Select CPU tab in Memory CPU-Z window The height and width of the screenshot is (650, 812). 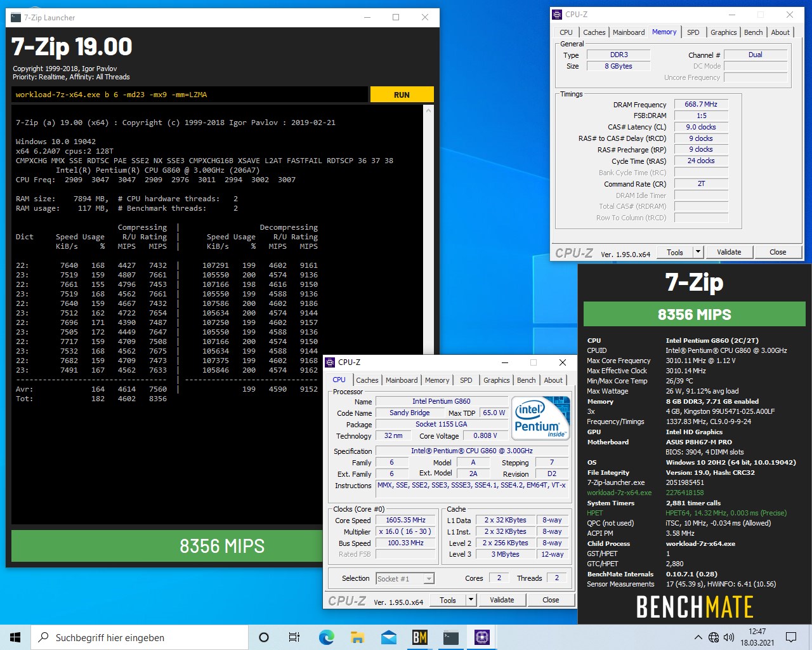coord(566,32)
